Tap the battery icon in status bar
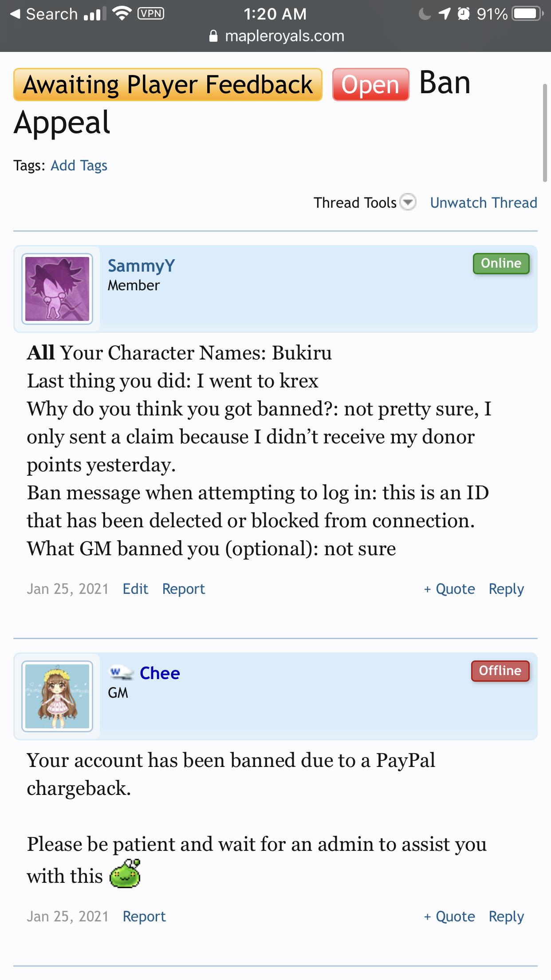Image resolution: width=551 pixels, height=980 pixels. 527,14
